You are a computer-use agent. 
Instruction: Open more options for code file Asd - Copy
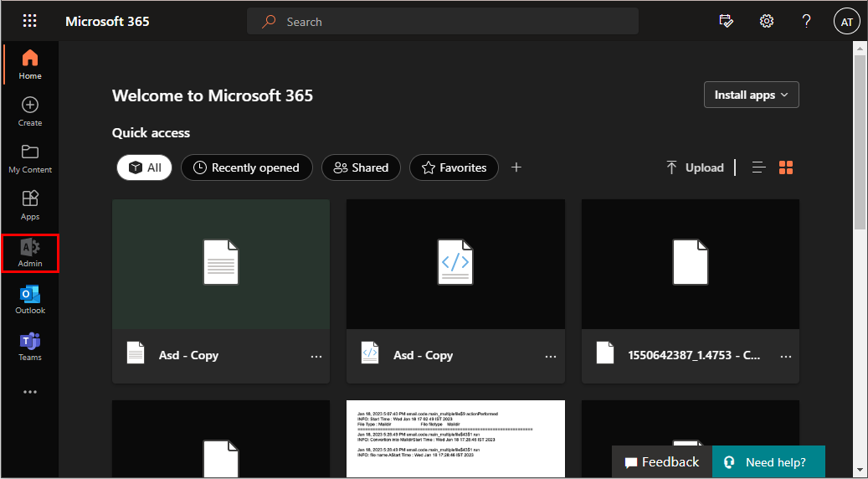[x=551, y=356]
